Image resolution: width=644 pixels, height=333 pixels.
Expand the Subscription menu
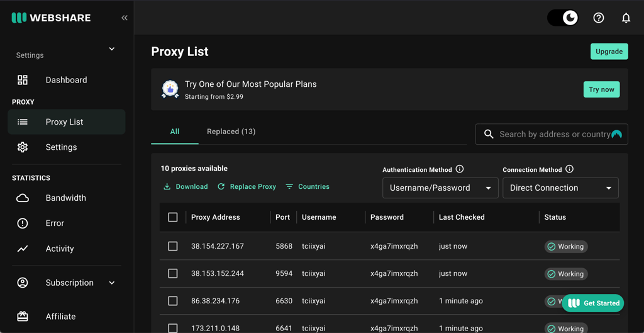click(x=67, y=283)
